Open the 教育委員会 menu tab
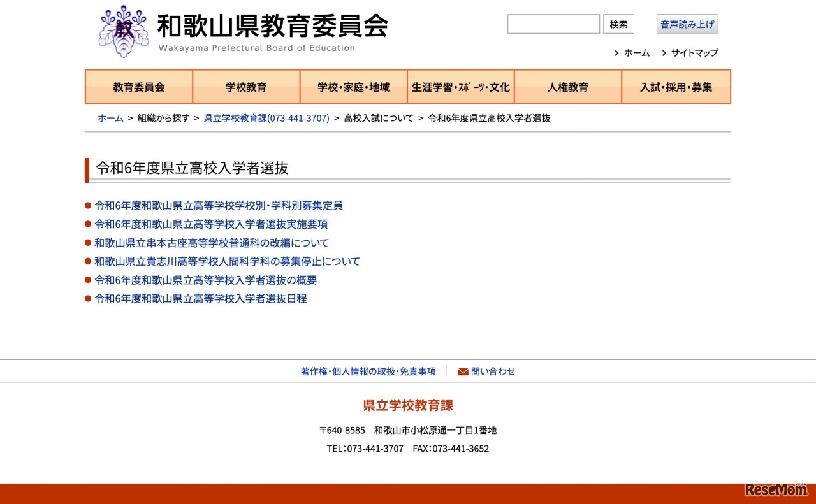The width and height of the screenshot is (816, 504). (x=139, y=87)
